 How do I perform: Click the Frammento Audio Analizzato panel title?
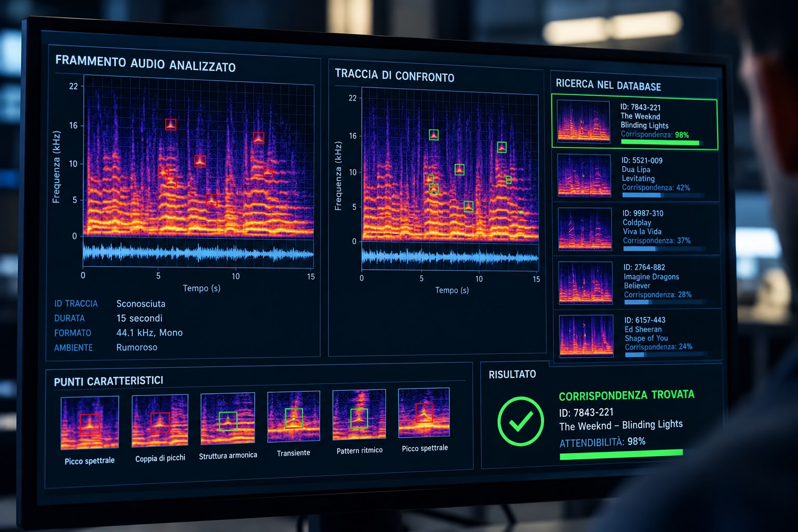pyautogui.click(x=145, y=63)
